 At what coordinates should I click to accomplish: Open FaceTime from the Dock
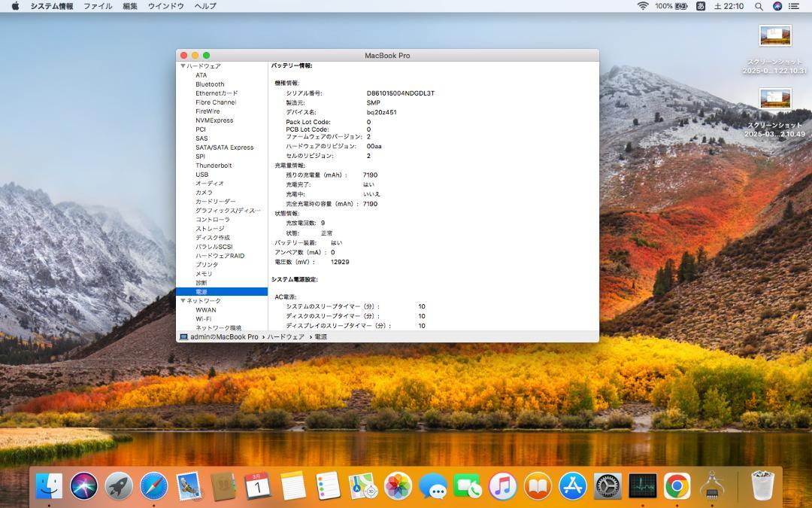pyautogui.click(x=468, y=486)
